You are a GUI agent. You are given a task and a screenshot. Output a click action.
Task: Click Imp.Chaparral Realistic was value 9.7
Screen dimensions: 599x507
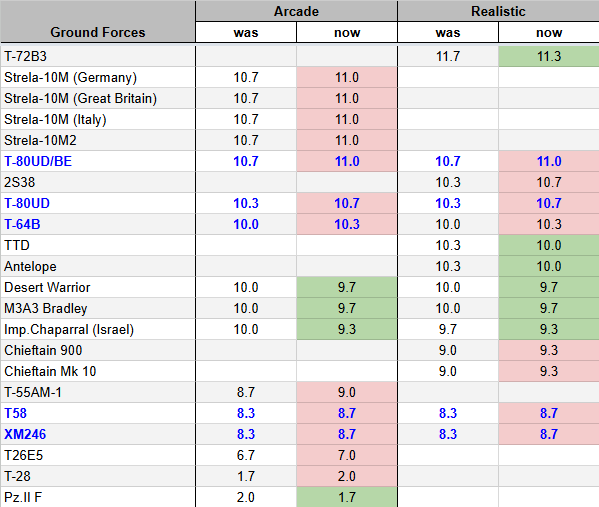pos(448,329)
